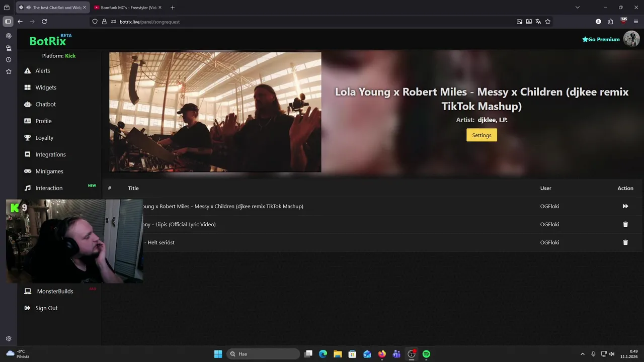
Task: Open sidebar settings gear icon
Action: pos(9,339)
